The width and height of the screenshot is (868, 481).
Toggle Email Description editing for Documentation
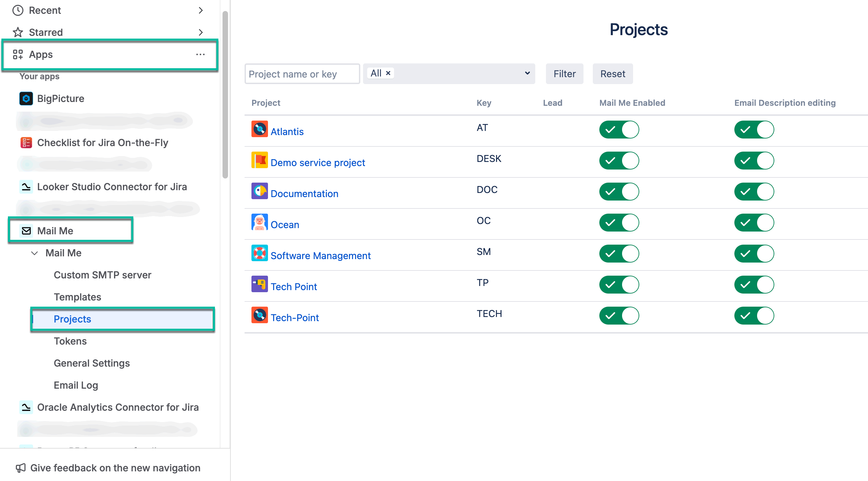click(754, 192)
